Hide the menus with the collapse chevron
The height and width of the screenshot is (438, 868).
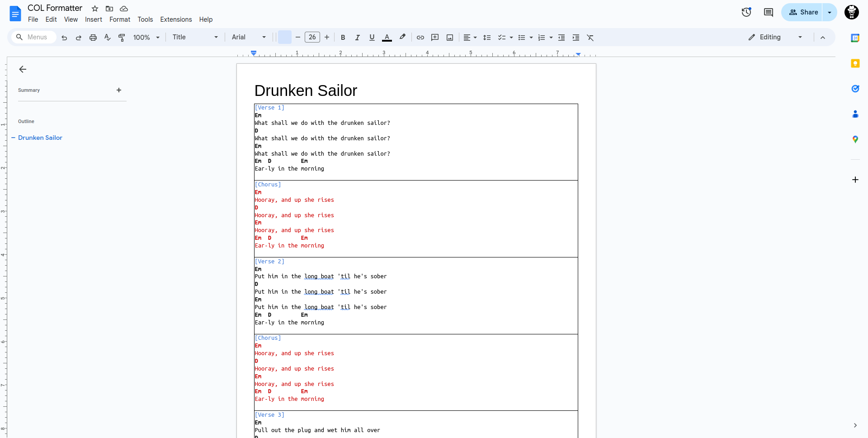coord(823,38)
